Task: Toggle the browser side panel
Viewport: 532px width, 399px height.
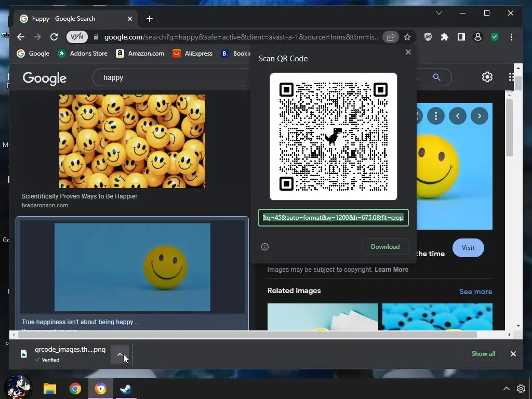Action: coord(461,37)
